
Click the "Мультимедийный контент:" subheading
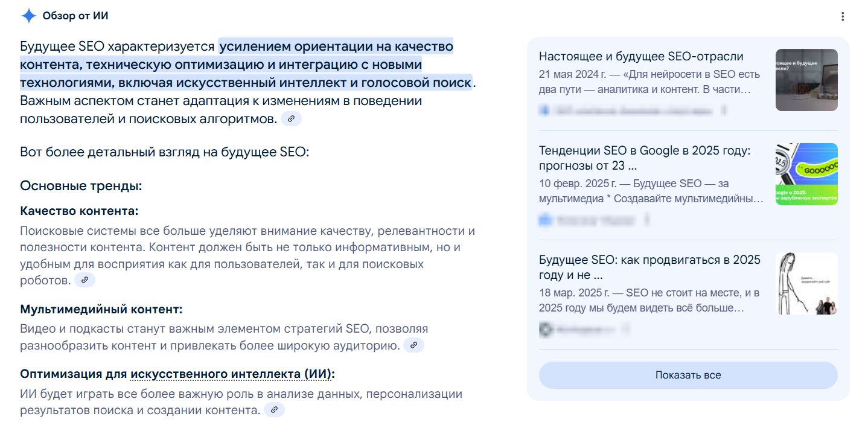[101, 310]
